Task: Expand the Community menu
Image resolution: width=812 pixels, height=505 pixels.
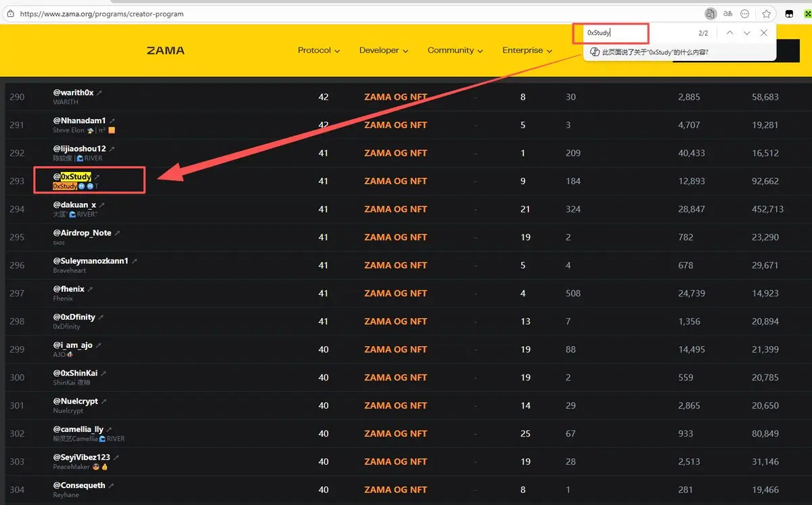Action: (x=455, y=50)
